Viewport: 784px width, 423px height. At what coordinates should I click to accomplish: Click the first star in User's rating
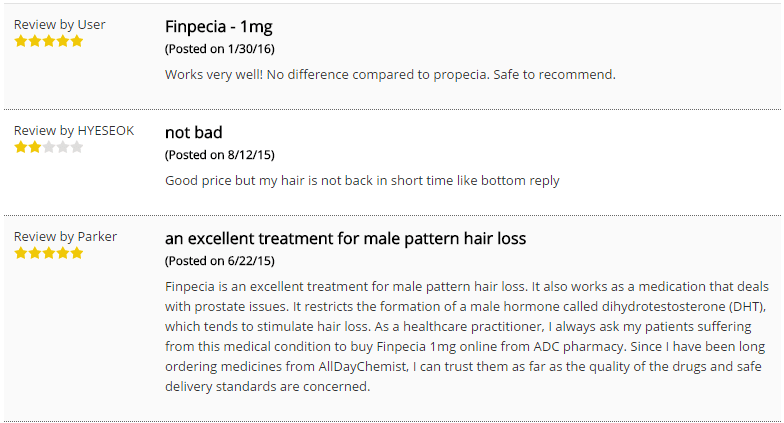click(20, 41)
